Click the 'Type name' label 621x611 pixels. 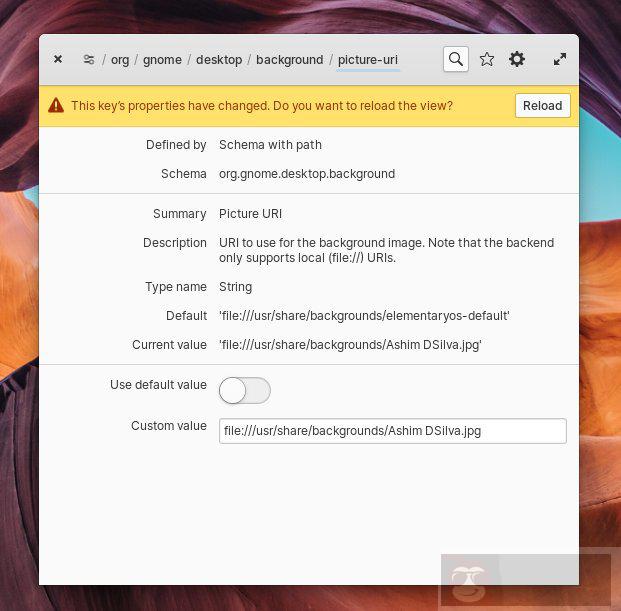click(176, 287)
